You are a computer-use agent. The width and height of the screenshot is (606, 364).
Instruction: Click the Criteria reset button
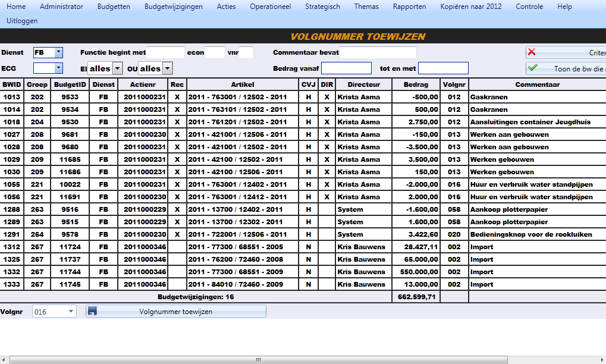[x=566, y=52]
